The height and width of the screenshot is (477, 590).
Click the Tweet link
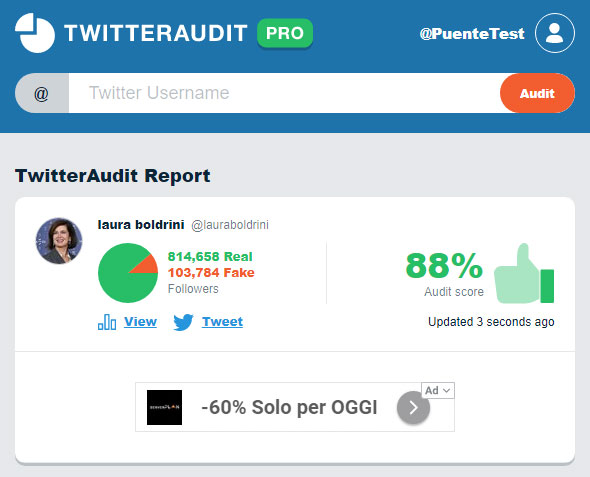click(x=222, y=322)
